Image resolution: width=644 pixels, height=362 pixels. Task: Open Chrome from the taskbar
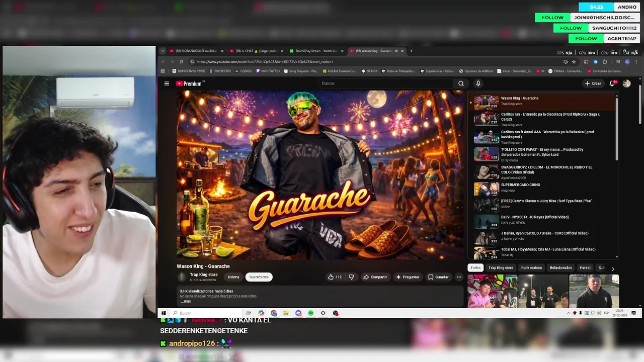274,313
